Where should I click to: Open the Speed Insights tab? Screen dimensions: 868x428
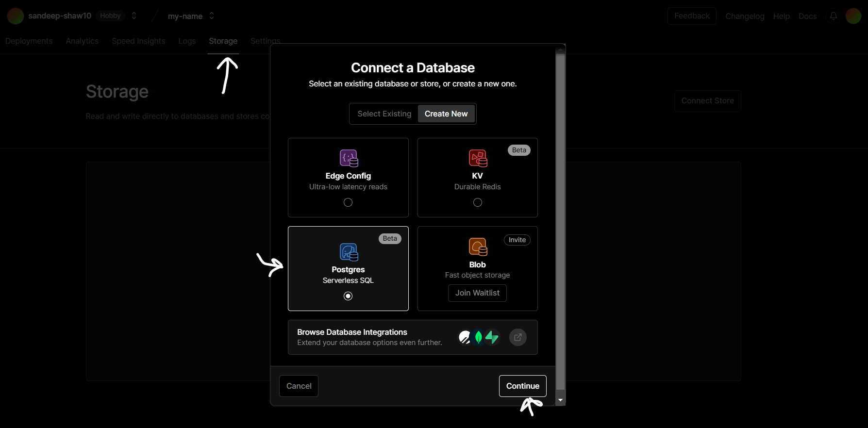click(x=138, y=41)
